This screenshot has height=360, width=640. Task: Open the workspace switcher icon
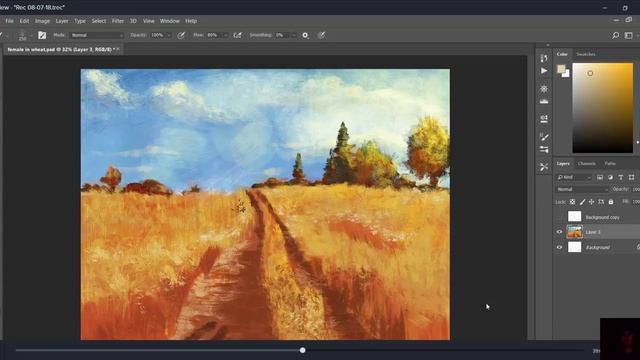pyautogui.click(x=629, y=36)
